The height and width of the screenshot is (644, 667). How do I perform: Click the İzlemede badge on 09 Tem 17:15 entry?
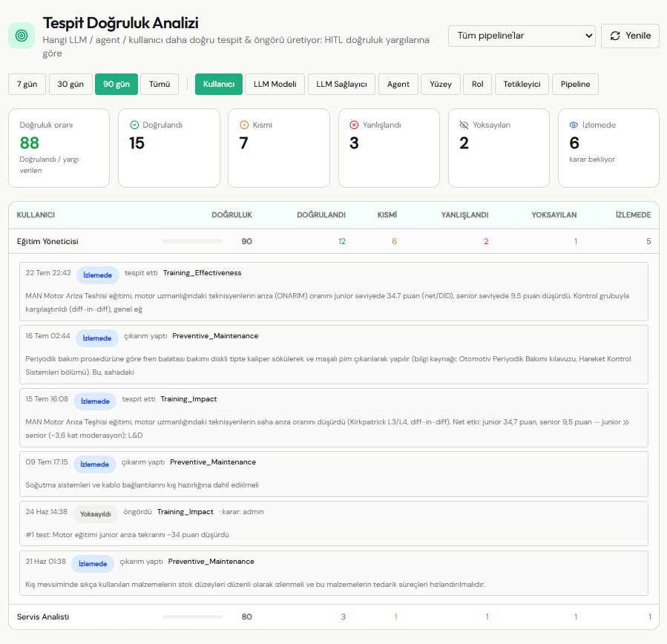click(94, 464)
